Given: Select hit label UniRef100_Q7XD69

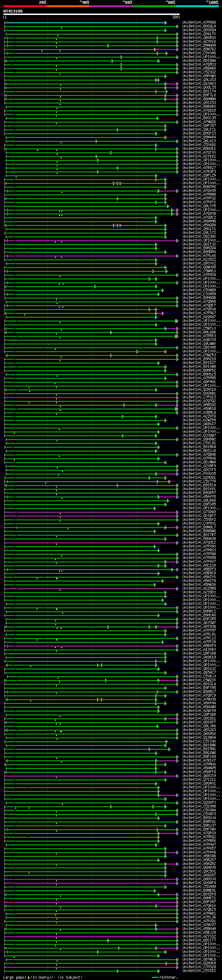Looking at the screenshot, I should click(x=199, y=512).
